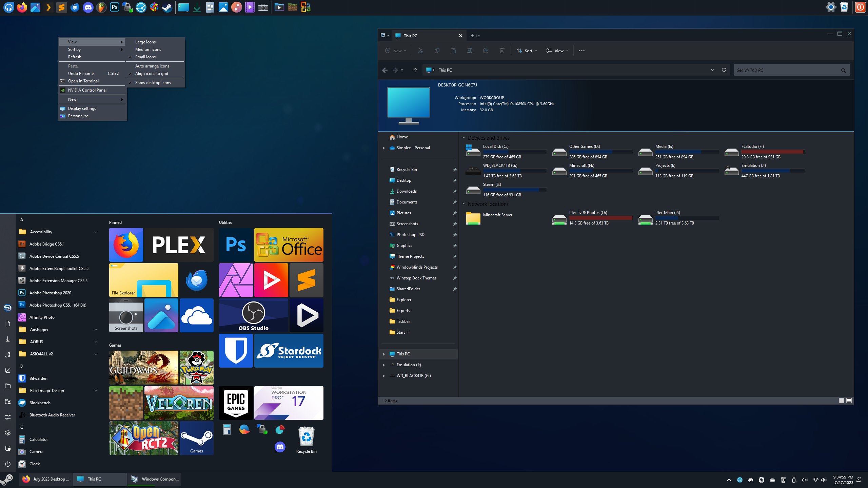Open the Veloren game tile
The image size is (868, 488).
coord(179,403)
